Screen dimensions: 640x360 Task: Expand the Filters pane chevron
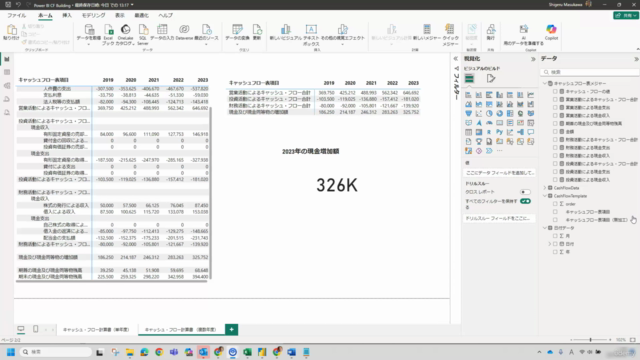pyautogui.click(x=456, y=59)
